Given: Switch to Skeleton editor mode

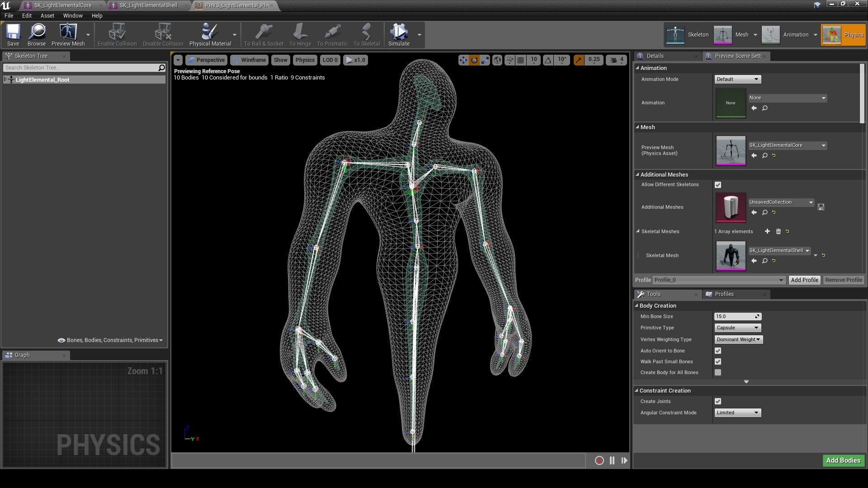Looking at the screenshot, I should [x=687, y=35].
